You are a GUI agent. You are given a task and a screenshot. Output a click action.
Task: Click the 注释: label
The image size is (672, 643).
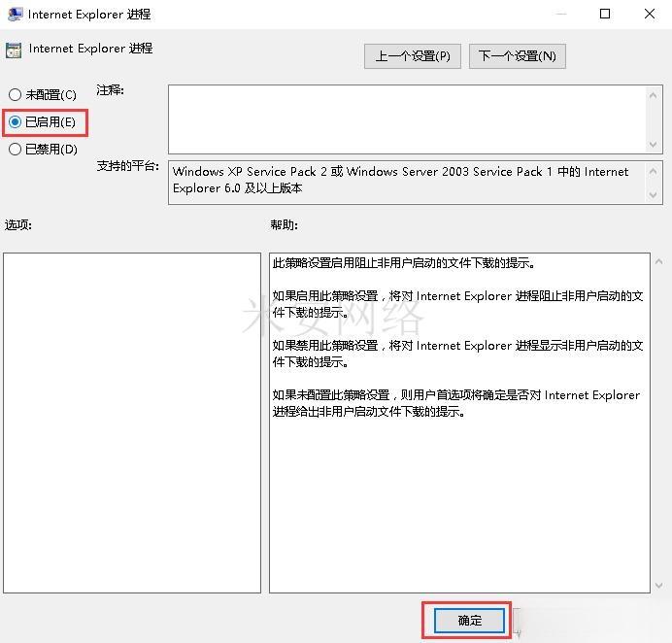pyautogui.click(x=110, y=90)
